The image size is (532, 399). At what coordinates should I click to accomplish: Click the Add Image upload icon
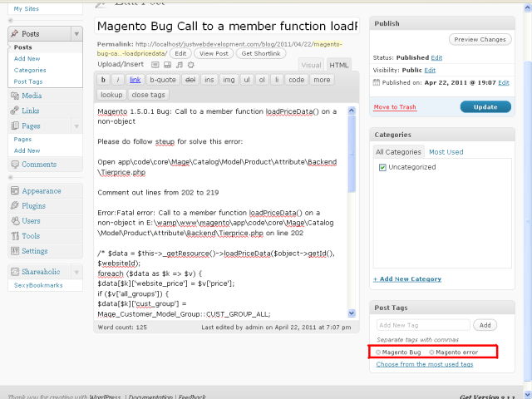coord(155,65)
